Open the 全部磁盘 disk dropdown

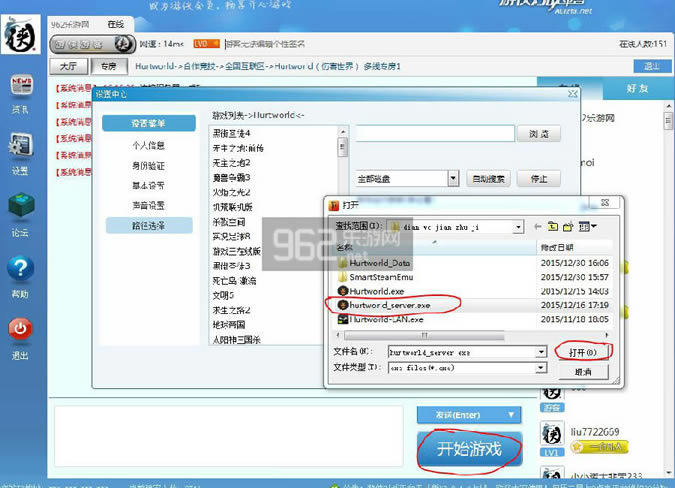(452, 179)
